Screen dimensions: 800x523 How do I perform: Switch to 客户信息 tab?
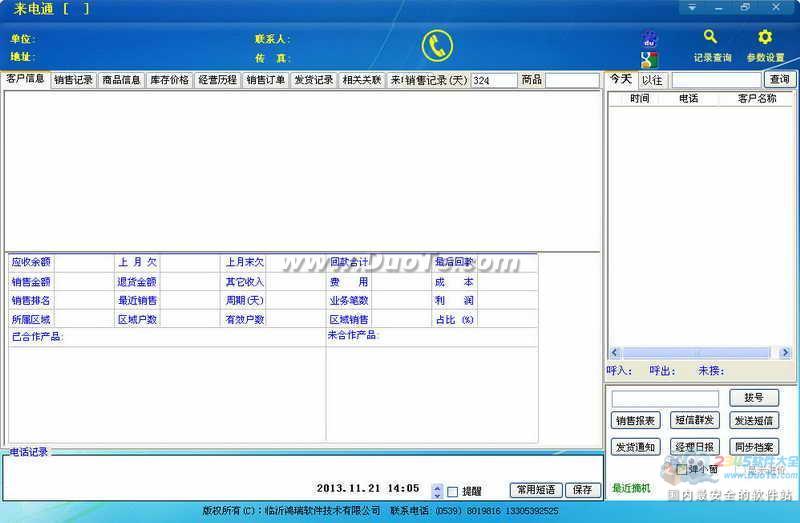26,79
